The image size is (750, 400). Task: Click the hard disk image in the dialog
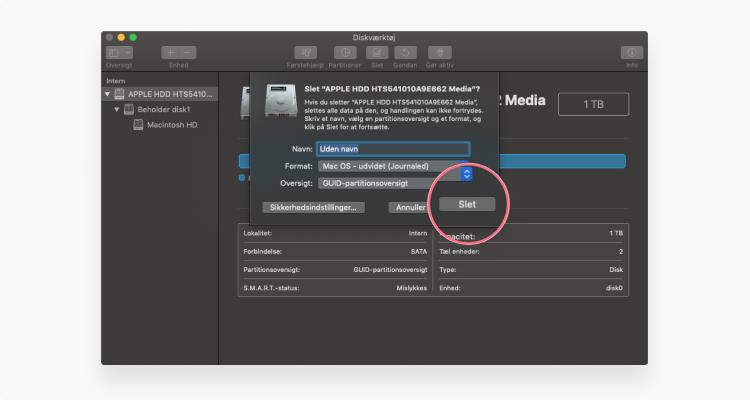coord(281,100)
